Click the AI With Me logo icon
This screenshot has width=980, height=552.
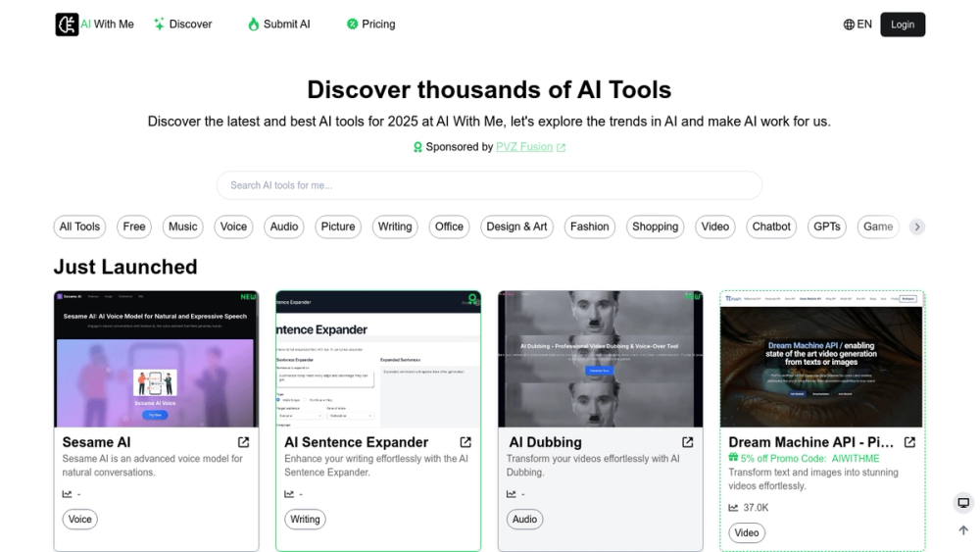[67, 25]
